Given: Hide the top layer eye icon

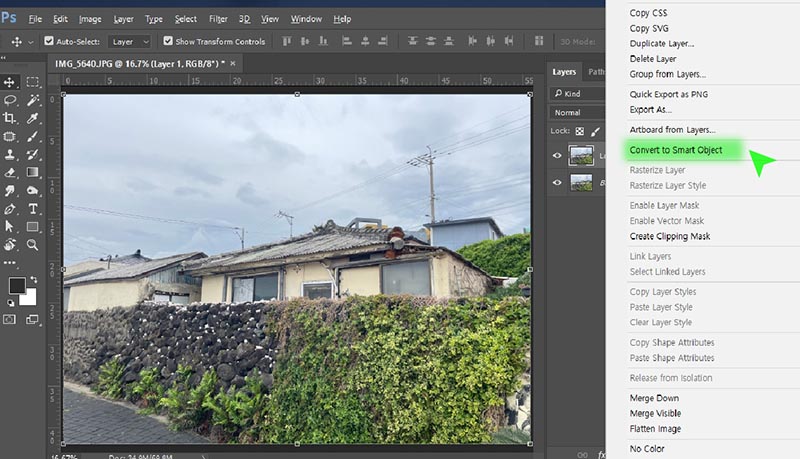Looking at the screenshot, I should (557, 156).
